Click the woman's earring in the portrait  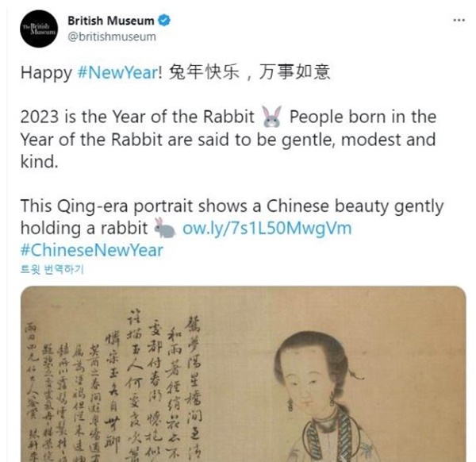click(291, 405)
